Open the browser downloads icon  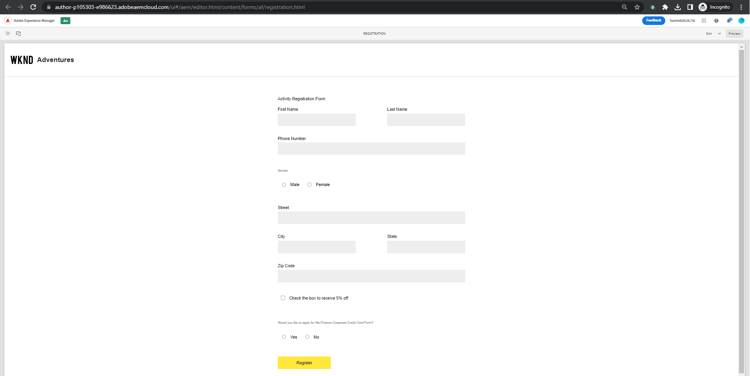coord(678,7)
